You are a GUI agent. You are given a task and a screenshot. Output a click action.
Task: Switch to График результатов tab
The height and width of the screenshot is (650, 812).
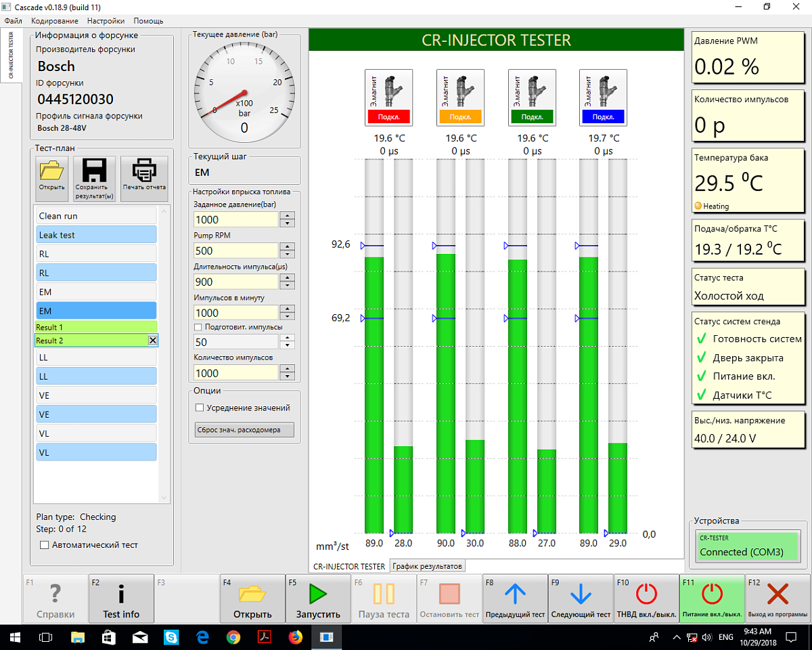pyautogui.click(x=428, y=566)
